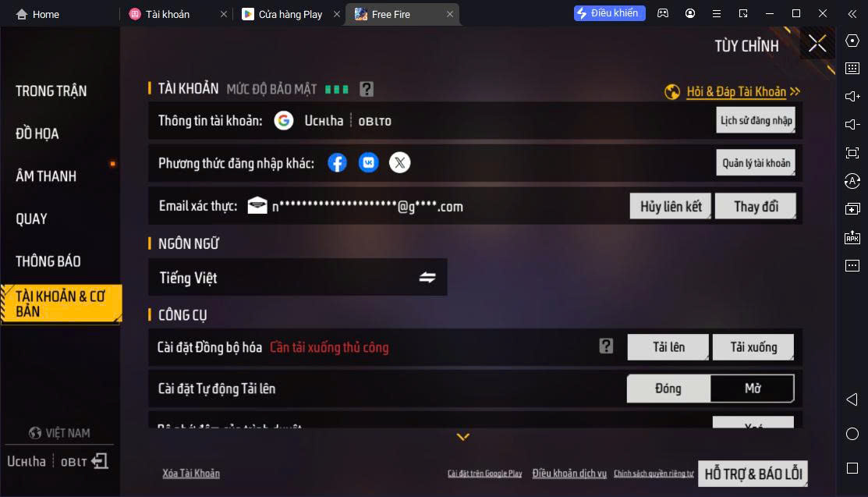Open security level help question mark
The image size is (868, 497).
pos(367,89)
